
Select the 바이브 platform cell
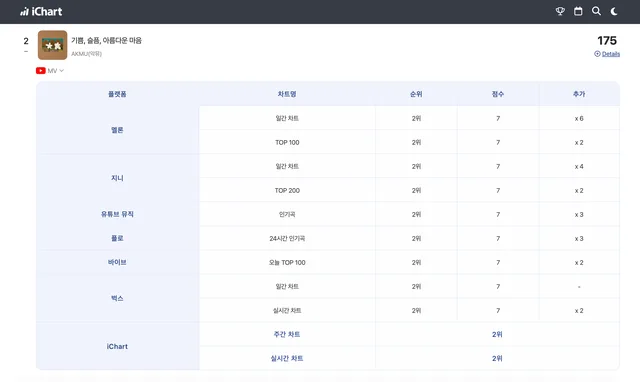tap(117, 262)
